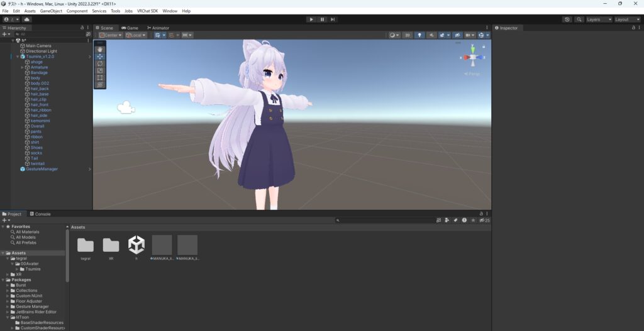Expand the Burst package folder
The image size is (644, 331).
coord(8,285)
